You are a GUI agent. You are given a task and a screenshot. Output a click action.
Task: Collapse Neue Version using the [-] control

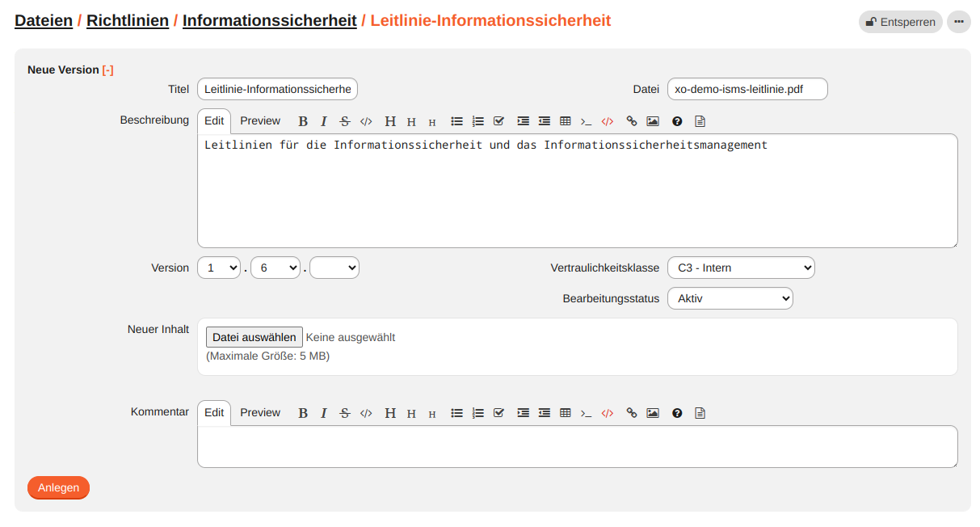108,70
